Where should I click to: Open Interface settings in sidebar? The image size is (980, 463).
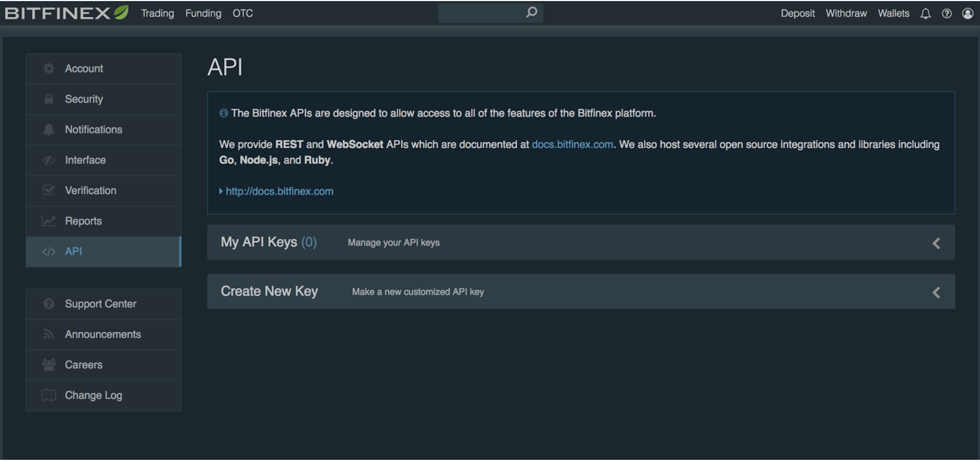[x=103, y=160]
